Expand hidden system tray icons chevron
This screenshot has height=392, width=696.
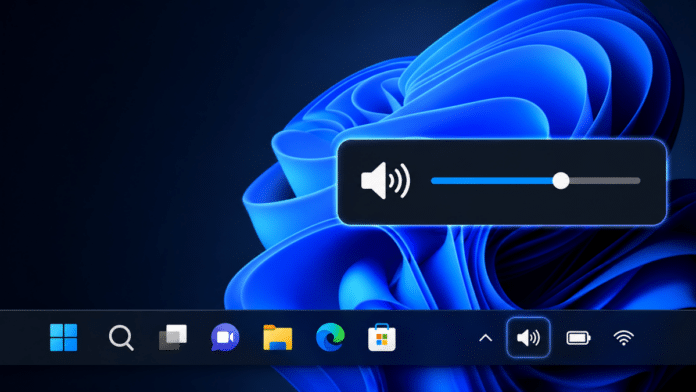click(486, 338)
